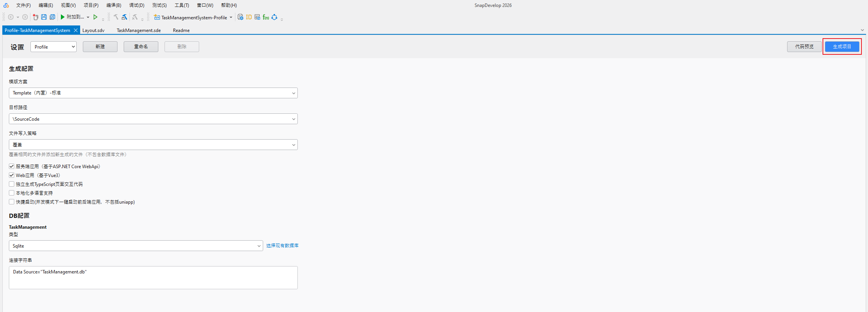Click the blue circular nodes toolbar icon
868x312 pixels.
pyautogui.click(x=274, y=17)
